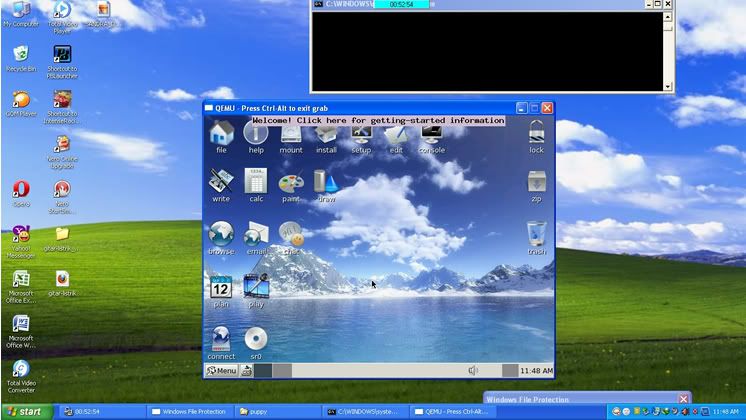The height and width of the screenshot is (420, 746).
Task: Open the Puppy 'install' icon
Action: 326,135
